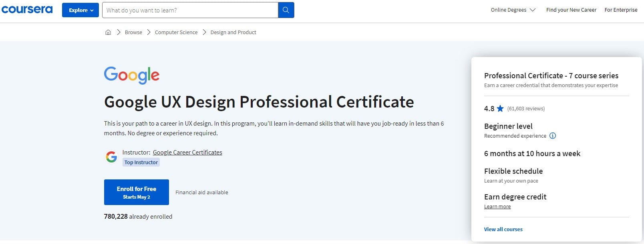This screenshot has width=644, height=244.
Task: Click the Google UX Design Professional Certificate heading
Action: click(259, 102)
